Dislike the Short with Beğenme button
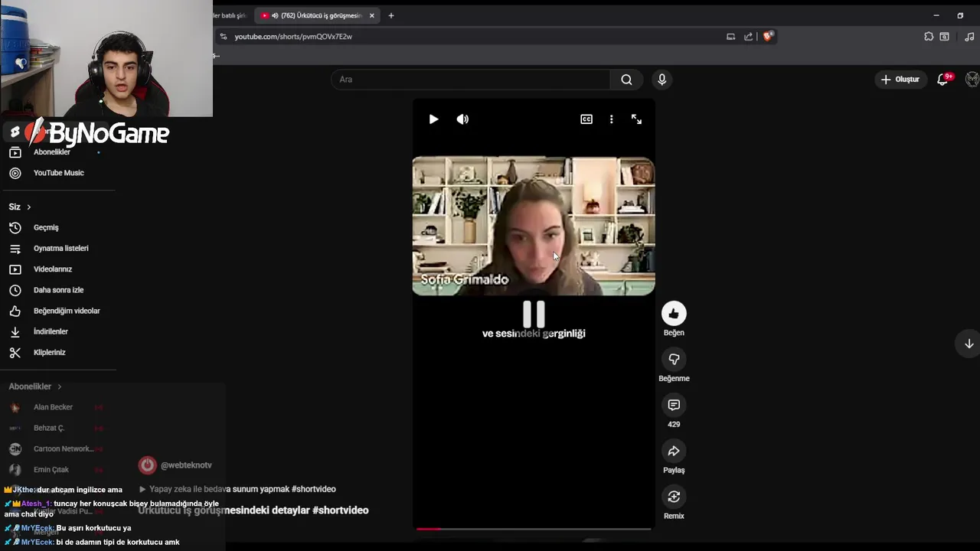980x551 pixels. [674, 360]
